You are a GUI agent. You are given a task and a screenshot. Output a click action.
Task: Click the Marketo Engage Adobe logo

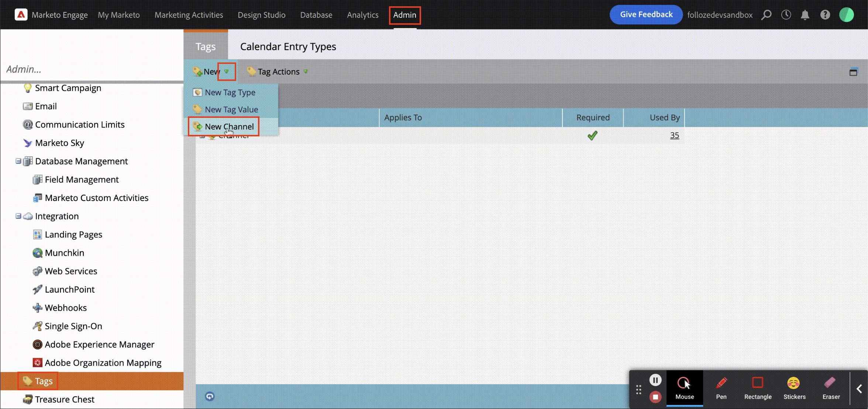coord(21,15)
